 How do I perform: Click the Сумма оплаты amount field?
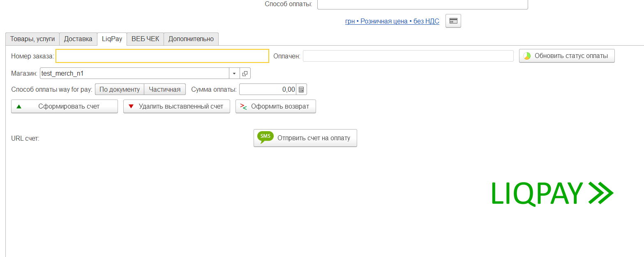point(268,89)
